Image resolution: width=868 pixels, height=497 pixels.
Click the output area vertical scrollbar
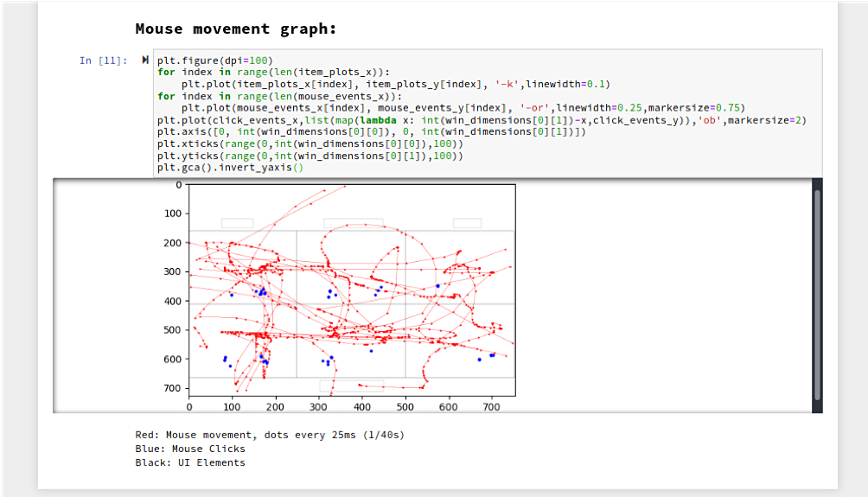point(817,295)
